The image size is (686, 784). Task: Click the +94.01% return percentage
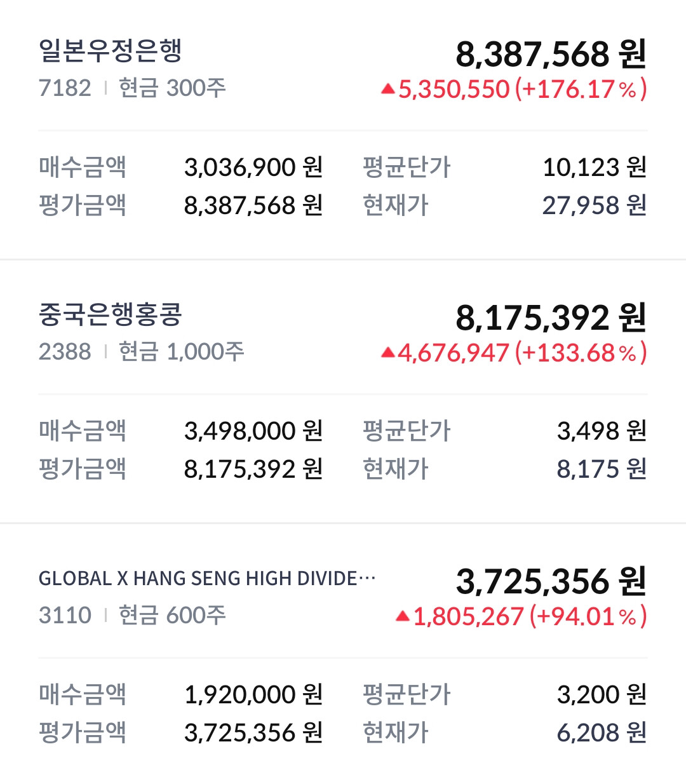coord(588,616)
